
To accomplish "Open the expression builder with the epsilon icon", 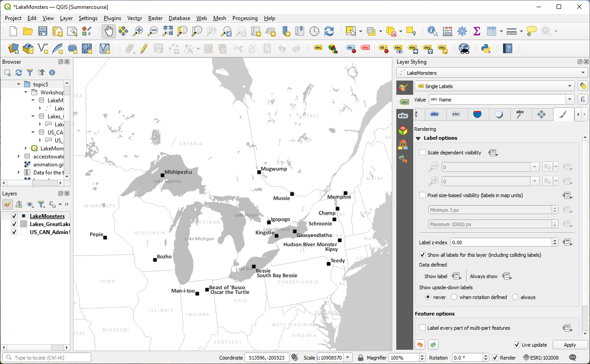I will coord(583,99).
